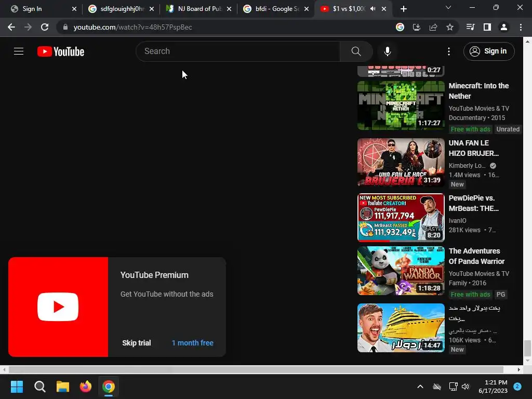Viewport: 532px width, 399px height.
Task: Open PewDiePie vs. MrBeast thumbnail
Action: coord(401,218)
